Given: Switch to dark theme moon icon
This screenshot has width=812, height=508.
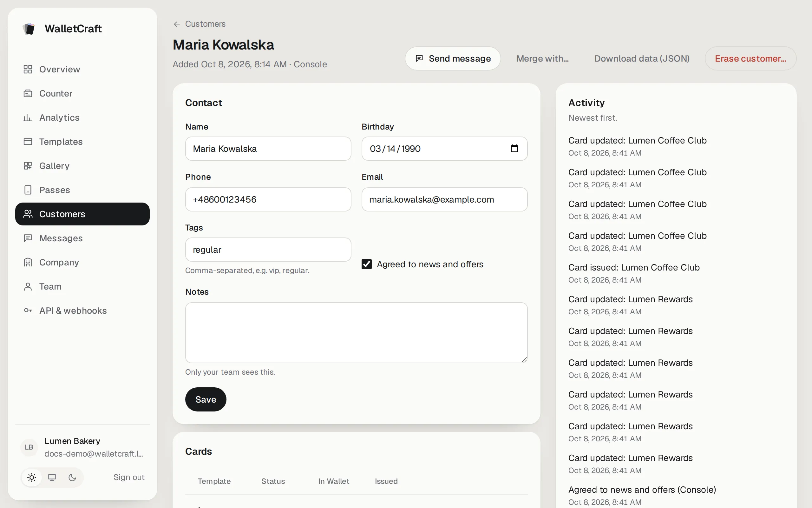Looking at the screenshot, I should pyautogui.click(x=72, y=478).
